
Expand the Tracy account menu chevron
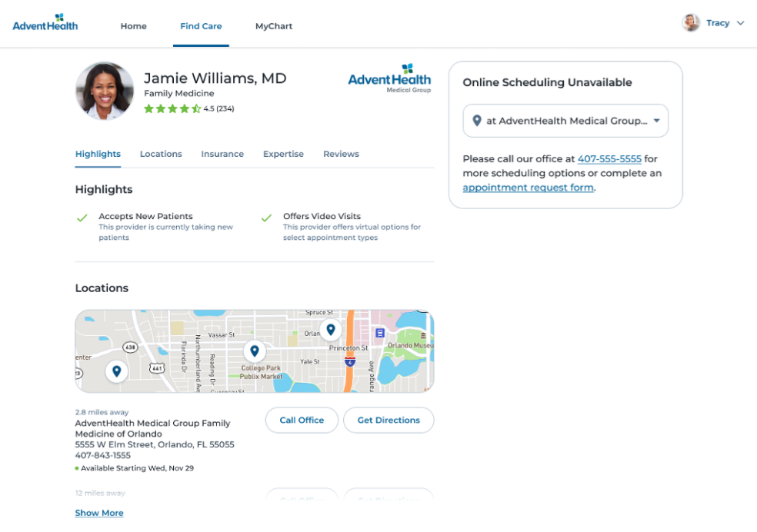[741, 23]
